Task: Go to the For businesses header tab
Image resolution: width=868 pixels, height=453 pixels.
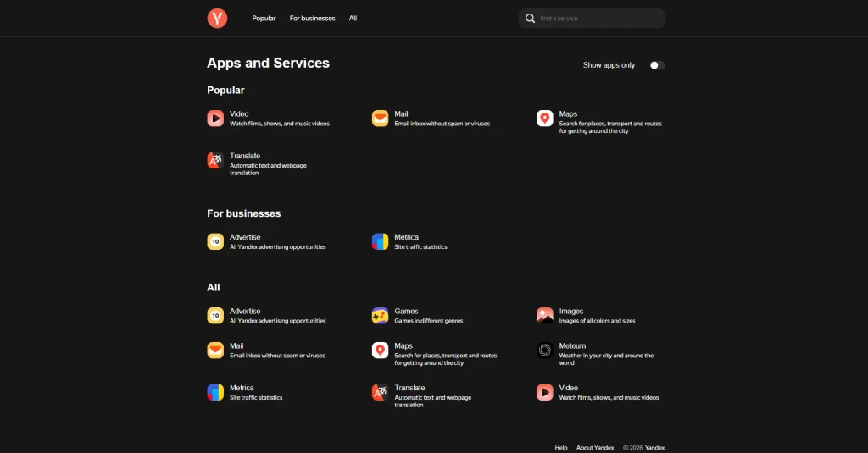Action: click(312, 19)
